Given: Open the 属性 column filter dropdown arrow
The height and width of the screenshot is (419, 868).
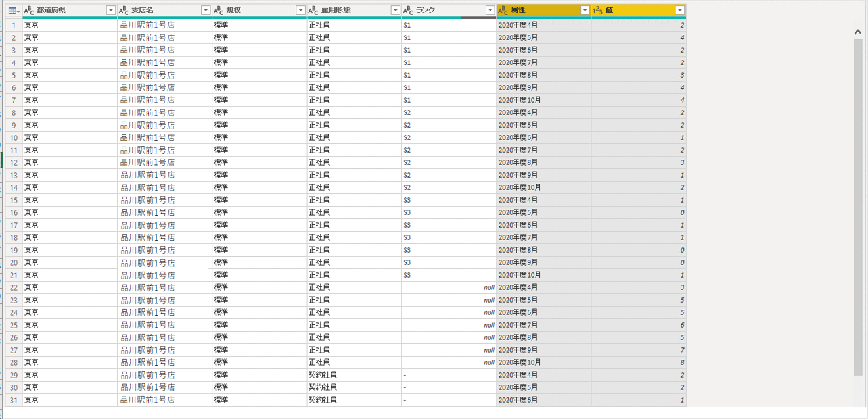Looking at the screenshot, I should click(x=585, y=11).
